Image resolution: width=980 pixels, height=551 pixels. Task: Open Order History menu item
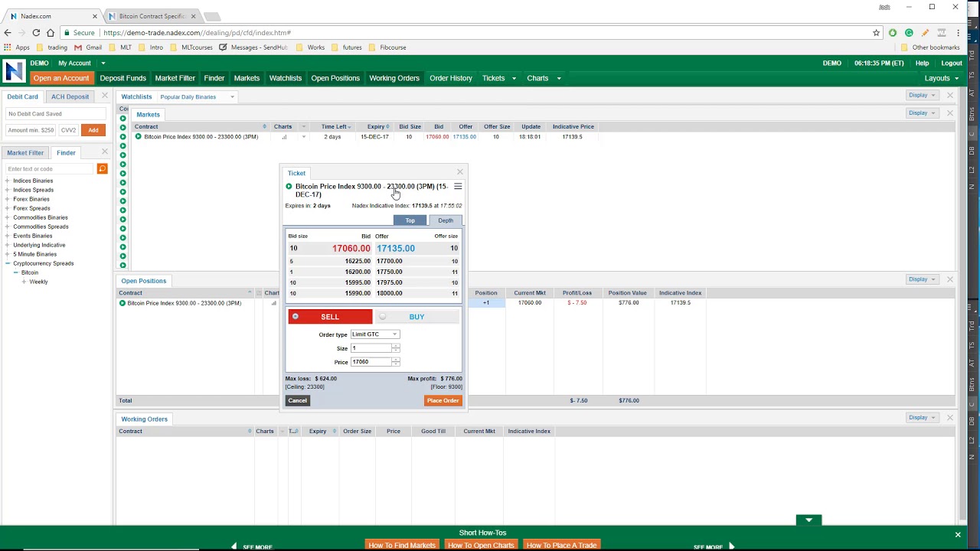pos(451,78)
